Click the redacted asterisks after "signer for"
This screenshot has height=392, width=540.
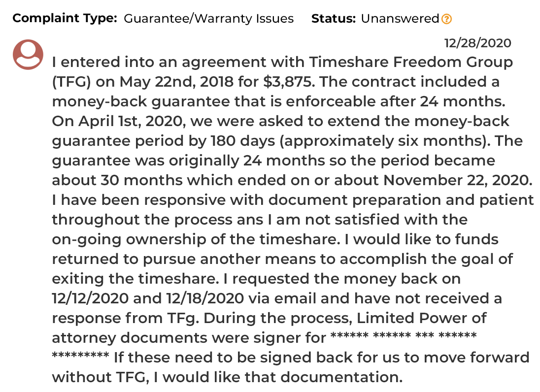(404, 335)
